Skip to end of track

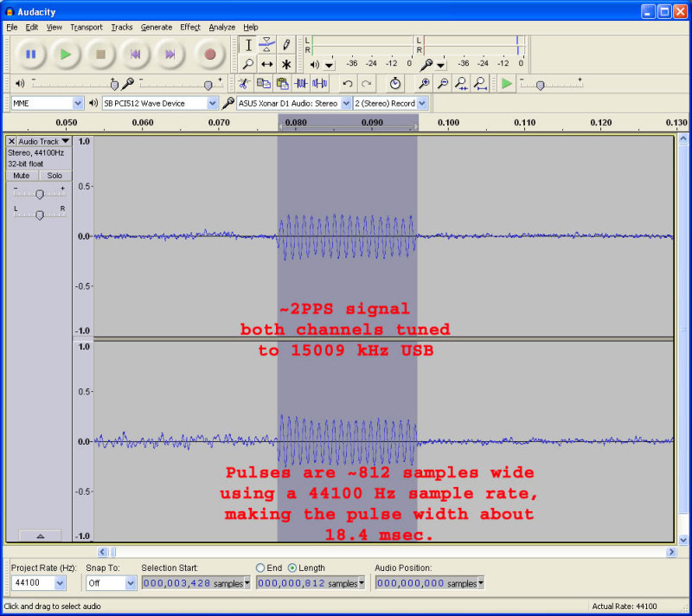point(170,55)
